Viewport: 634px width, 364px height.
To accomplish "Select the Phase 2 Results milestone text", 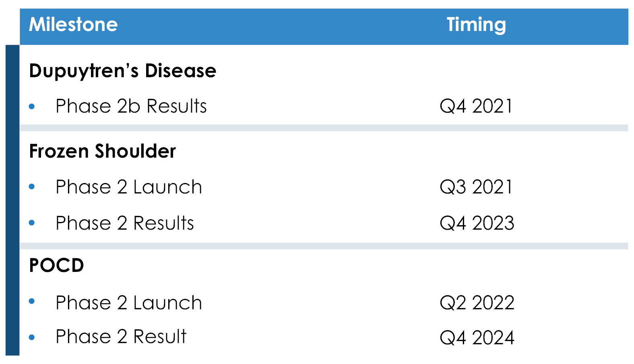I will pyautogui.click(x=125, y=223).
